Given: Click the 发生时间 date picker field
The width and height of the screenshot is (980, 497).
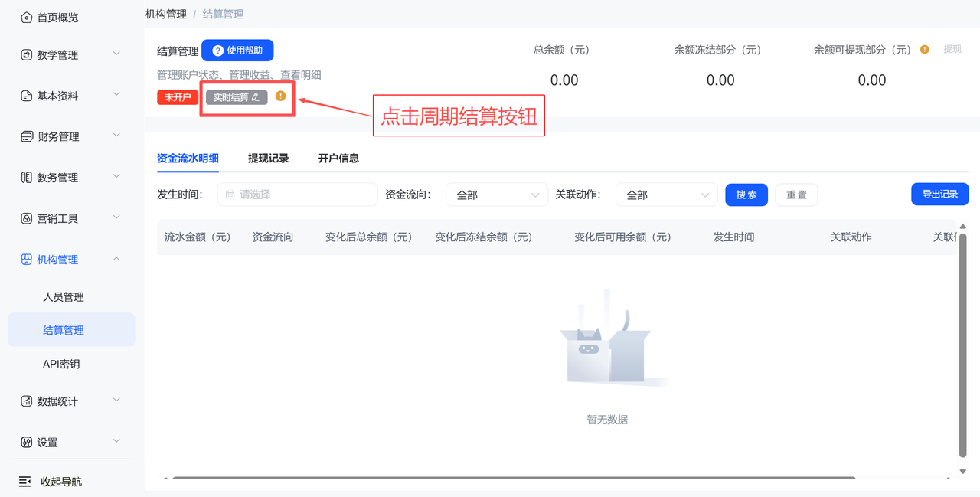Looking at the screenshot, I should click(298, 195).
